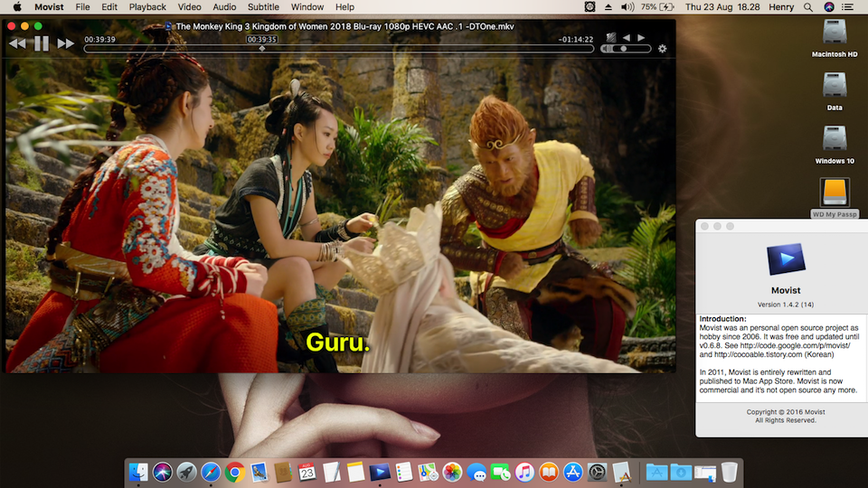Fast-forward with the double right arrows button
The image size is (868, 488).
point(66,43)
